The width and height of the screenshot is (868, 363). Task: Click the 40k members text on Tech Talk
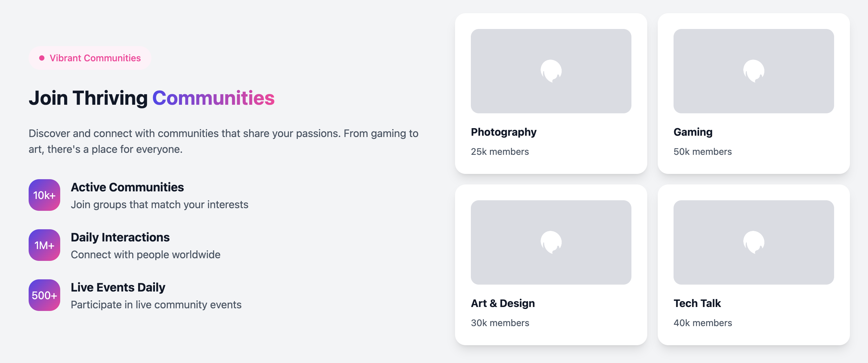coord(702,322)
